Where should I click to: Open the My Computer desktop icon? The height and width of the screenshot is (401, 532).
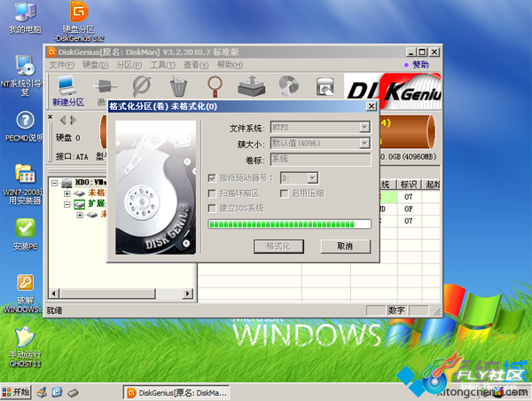click(25, 16)
